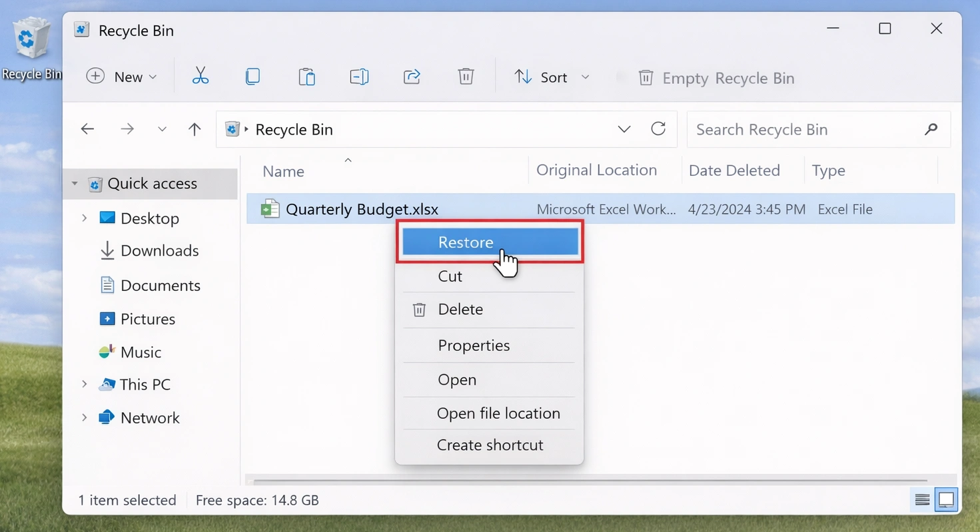The width and height of the screenshot is (980, 532).
Task: Go back with the left arrow
Action: point(87,129)
